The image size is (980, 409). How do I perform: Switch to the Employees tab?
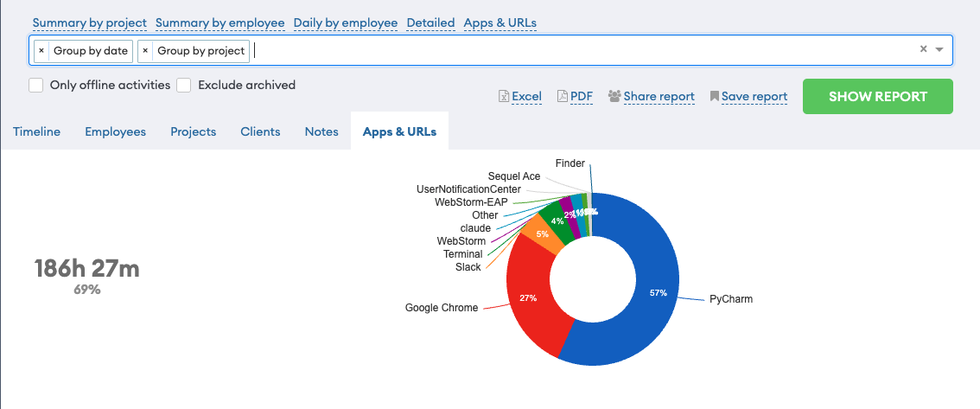pos(116,132)
